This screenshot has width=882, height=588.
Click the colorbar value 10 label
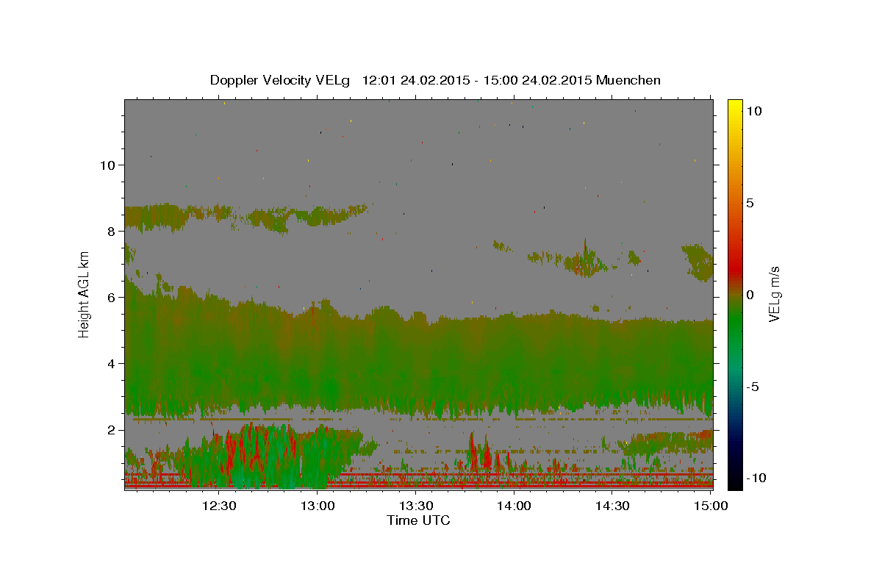pos(754,111)
